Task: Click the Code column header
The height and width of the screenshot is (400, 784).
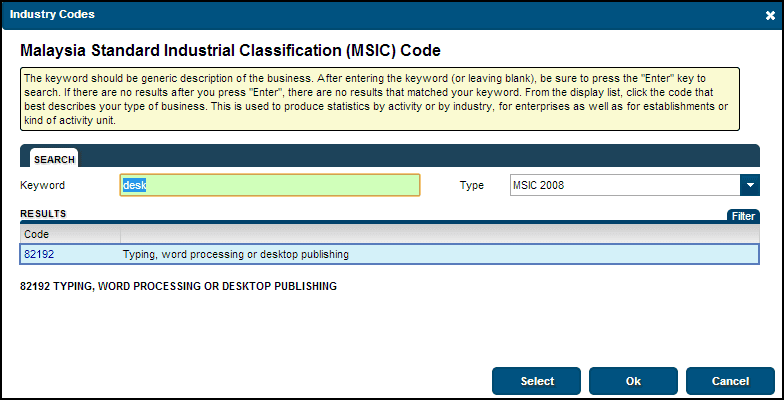Action: [x=70, y=234]
